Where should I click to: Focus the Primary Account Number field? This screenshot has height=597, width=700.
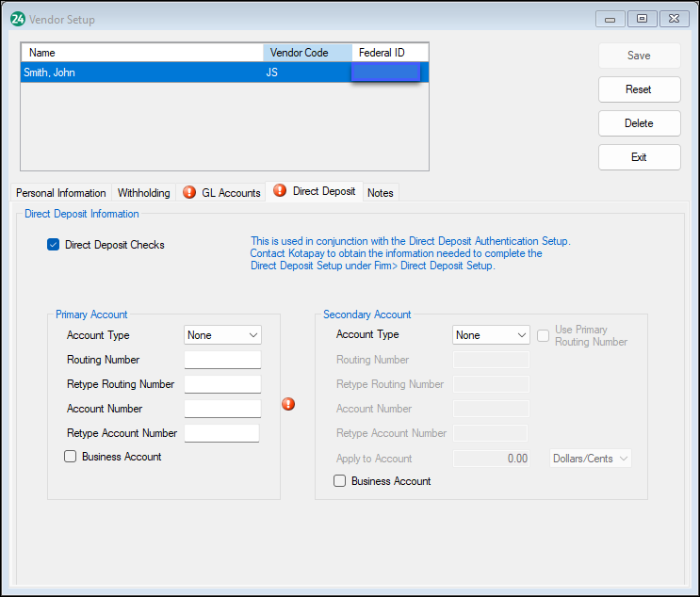(222, 409)
